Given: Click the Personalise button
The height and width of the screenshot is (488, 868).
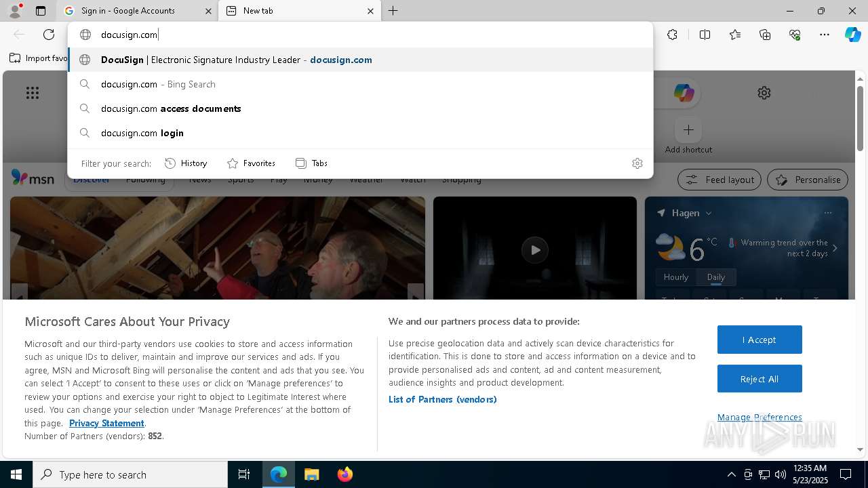Looking at the screenshot, I should tap(808, 180).
